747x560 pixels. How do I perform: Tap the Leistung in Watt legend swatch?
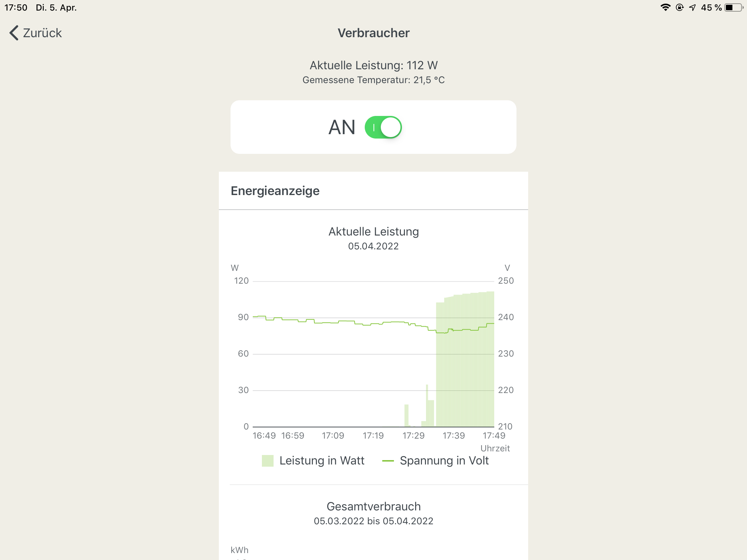[x=267, y=461]
